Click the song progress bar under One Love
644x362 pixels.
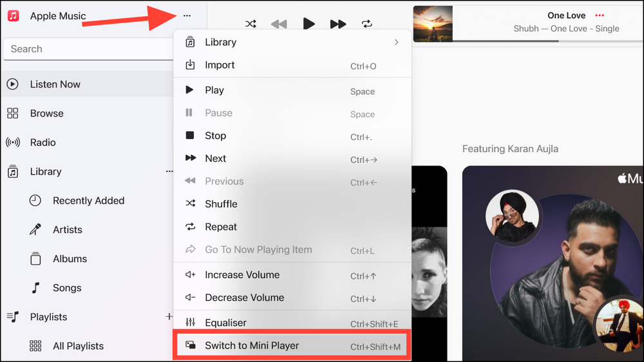(x=547, y=41)
